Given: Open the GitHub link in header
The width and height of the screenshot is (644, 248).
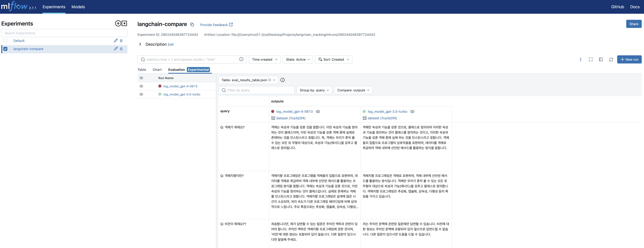Looking at the screenshot, I should tap(617, 7).
